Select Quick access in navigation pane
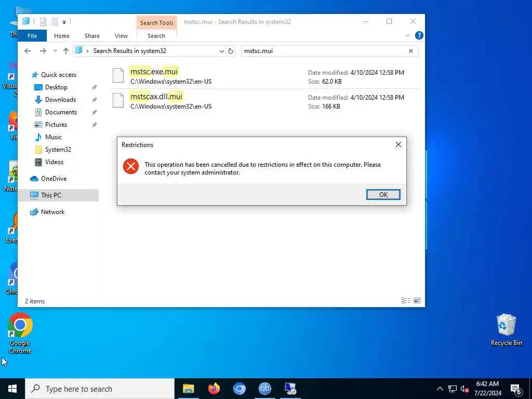This screenshot has height=399, width=532. click(58, 75)
